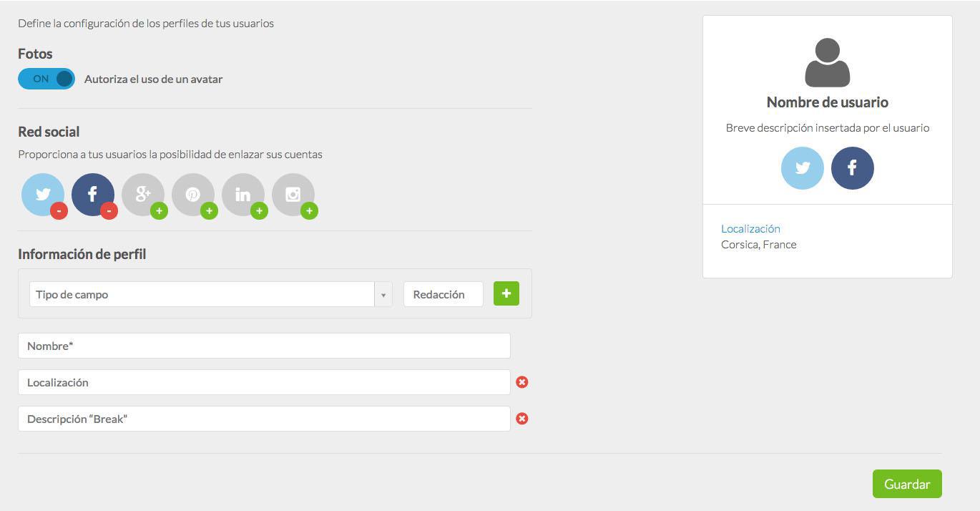Click the dropdown arrow beside Tipo de campo
The image size is (980, 511).
click(x=383, y=294)
